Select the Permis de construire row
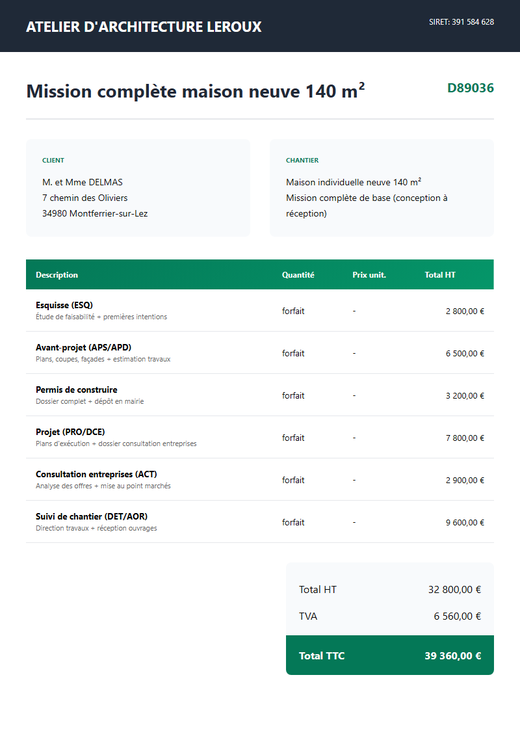Image resolution: width=520 pixels, height=753 pixels. click(x=260, y=395)
